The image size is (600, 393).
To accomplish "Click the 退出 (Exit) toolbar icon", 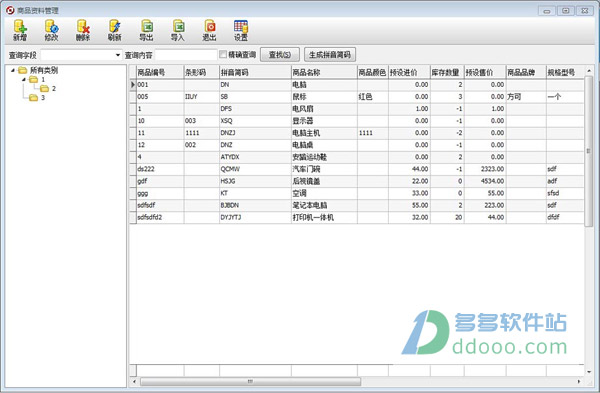I will (x=209, y=30).
